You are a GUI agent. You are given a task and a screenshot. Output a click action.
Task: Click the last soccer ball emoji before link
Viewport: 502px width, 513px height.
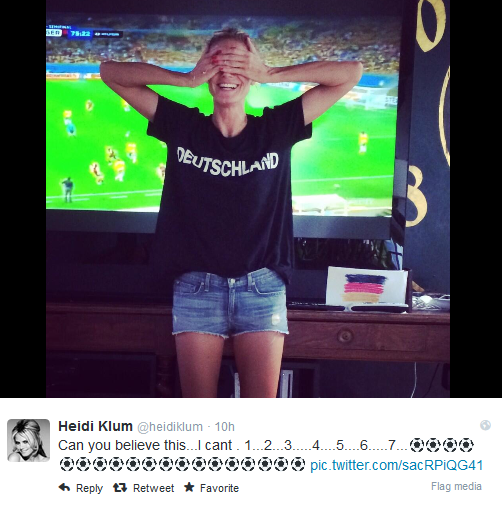pyautogui.click(x=298, y=464)
